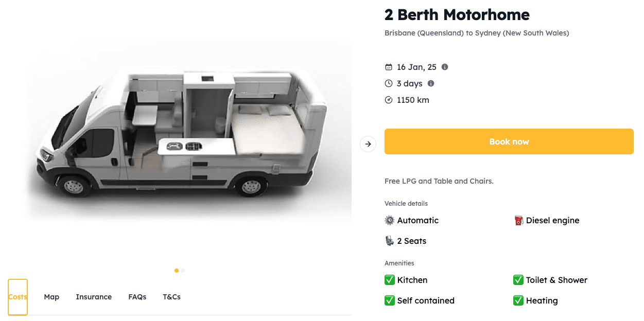644x321 pixels.
Task: Click the odometer icon beside 1150 km
Action: point(389,100)
